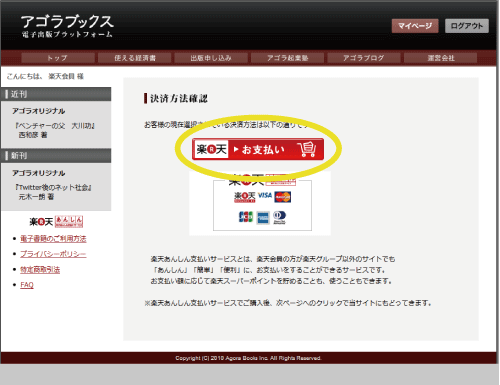Open the FAQ link in sidebar

27,285
